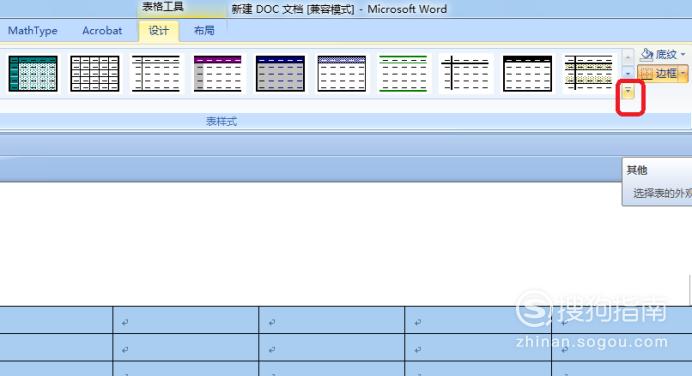
Task: Click the second-row cell in third column
Action: pyautogui.click(x=332, y=347)
